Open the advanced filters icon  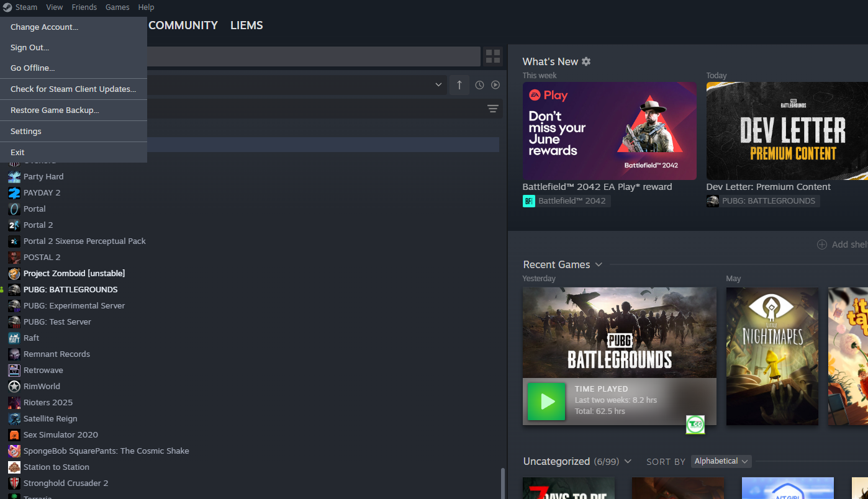[x=493, y=109]
